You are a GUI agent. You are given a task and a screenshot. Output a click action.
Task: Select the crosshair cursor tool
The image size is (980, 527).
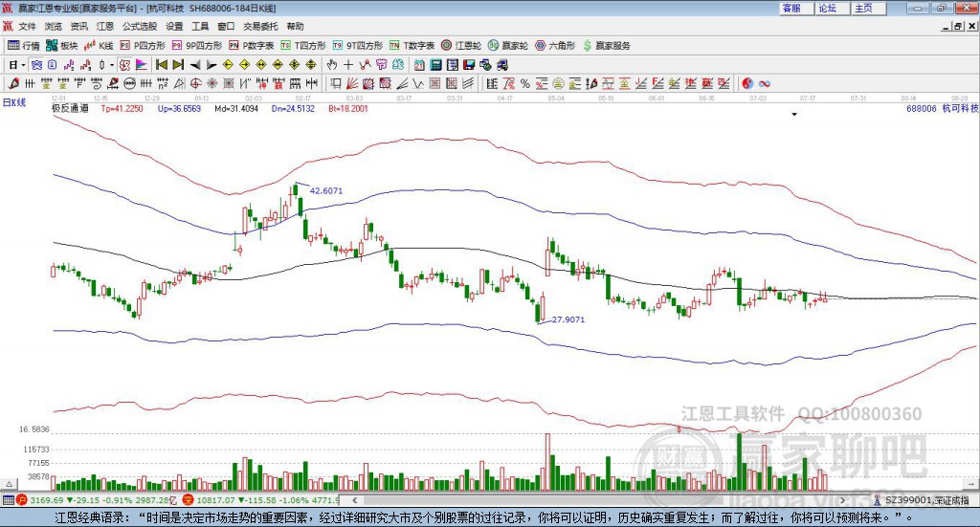pyautogui.click(x=348, y=65)
